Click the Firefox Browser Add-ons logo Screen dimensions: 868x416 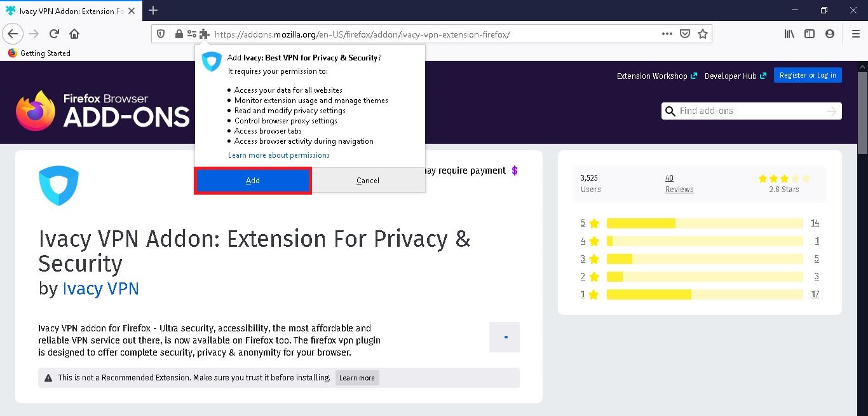tap(103, 111)
